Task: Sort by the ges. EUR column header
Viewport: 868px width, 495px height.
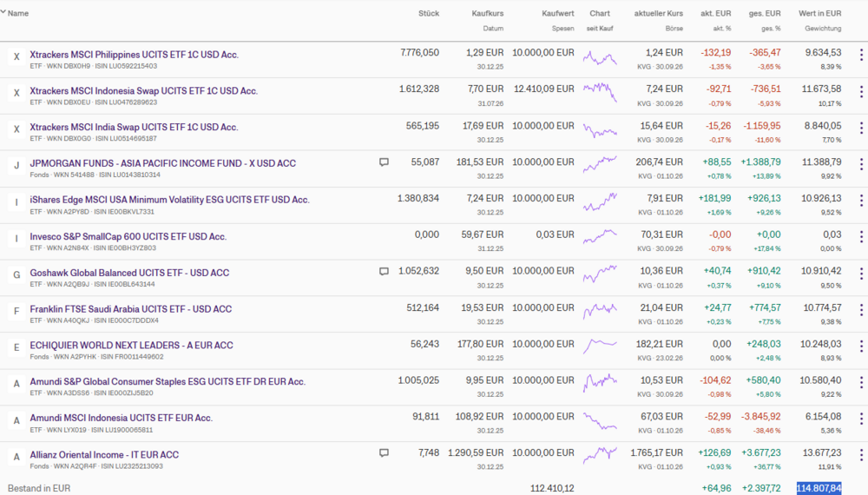Action: 765,13
